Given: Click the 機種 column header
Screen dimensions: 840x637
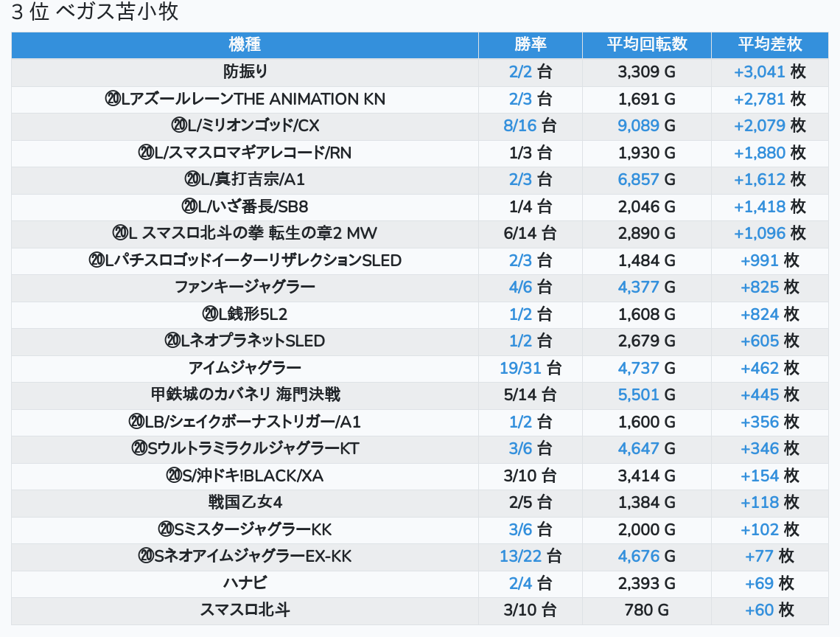Looking at the screenshot, I should click(x=245, y=45).
